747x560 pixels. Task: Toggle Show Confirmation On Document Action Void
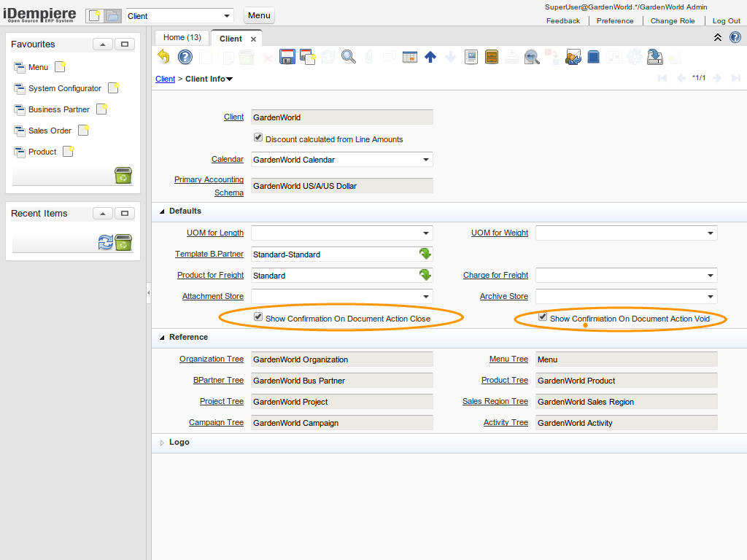tap(543, 317)
